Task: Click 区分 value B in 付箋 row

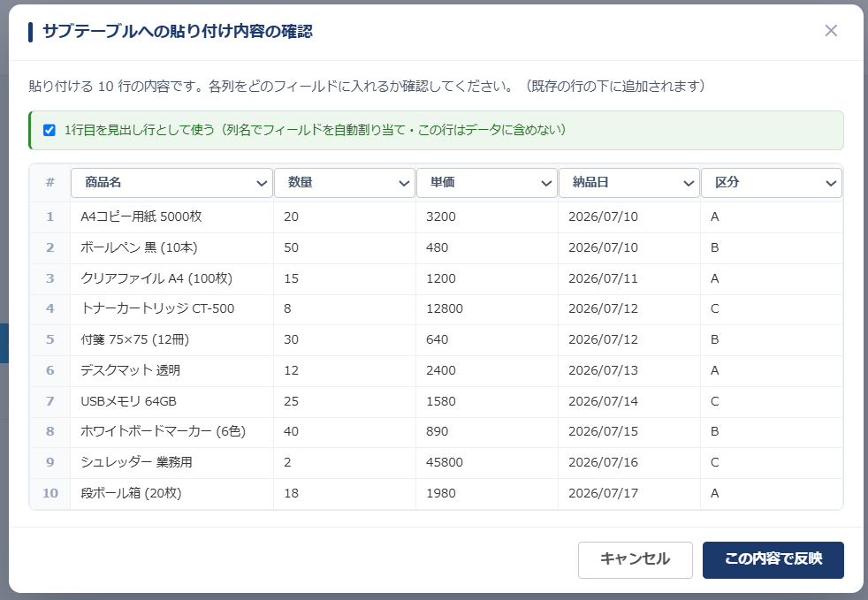Action: (715, 340)
